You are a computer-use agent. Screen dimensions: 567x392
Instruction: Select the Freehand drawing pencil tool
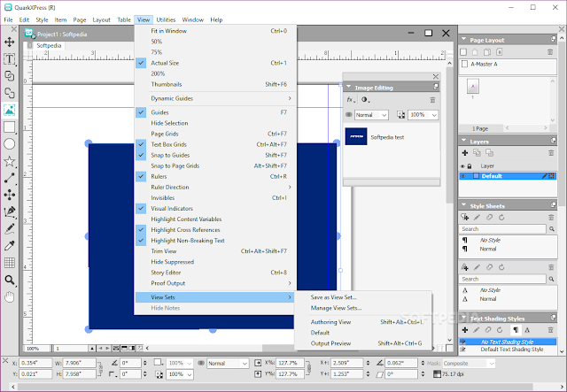(10, 229)
